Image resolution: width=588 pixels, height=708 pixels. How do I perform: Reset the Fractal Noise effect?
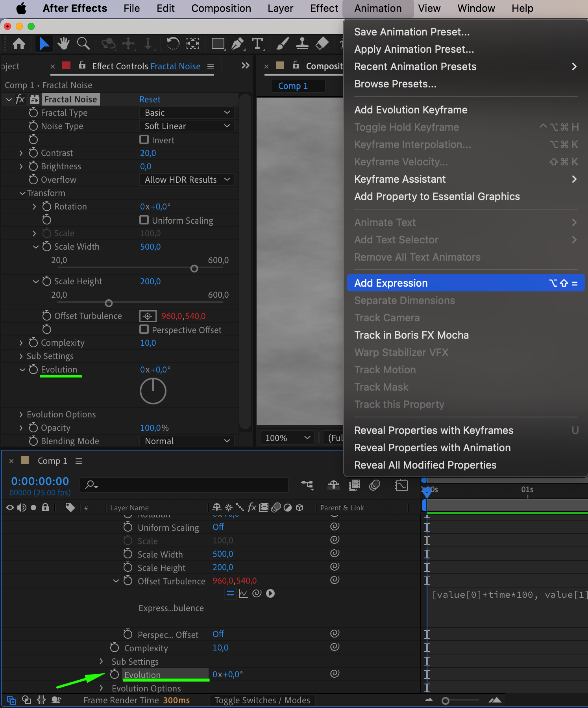(150, 99)
